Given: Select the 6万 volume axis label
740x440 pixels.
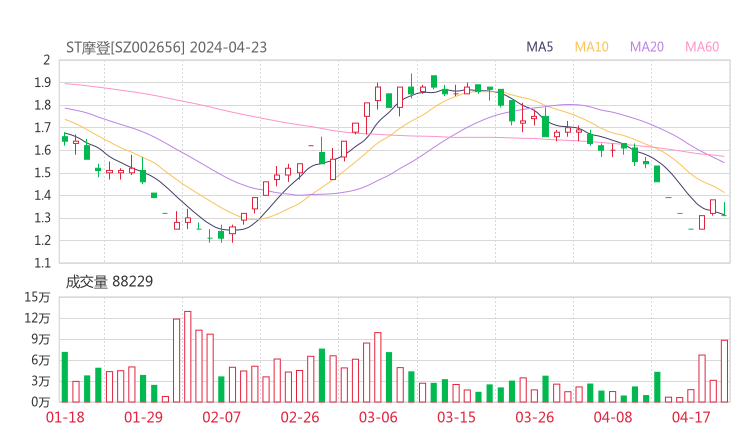Looking at the screenshot, I should [x=41, y=360].
